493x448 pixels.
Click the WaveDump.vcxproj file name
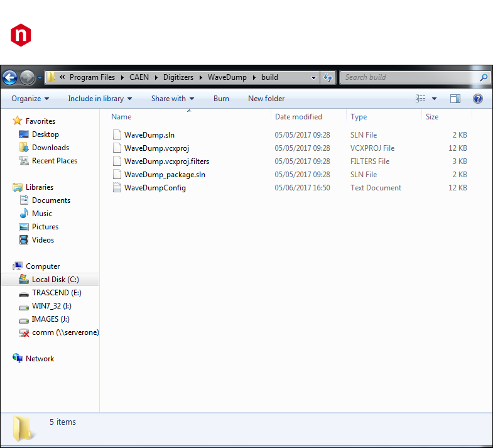pyautogui.click(x=156, y=148)
